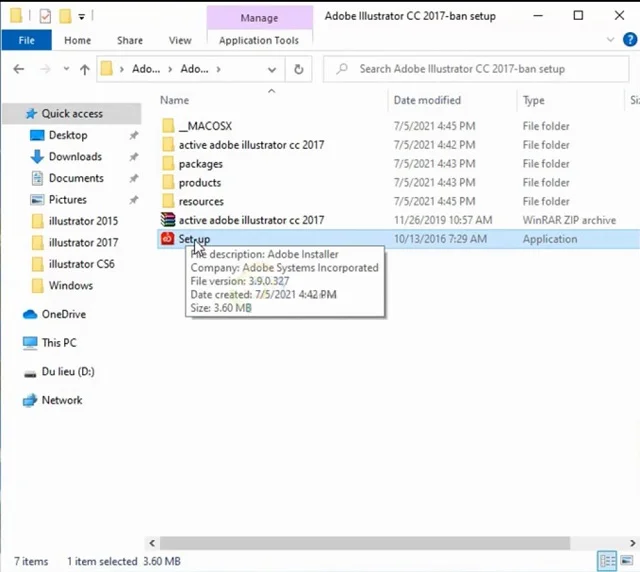Click the 10/13/2016 7:29 AM date cell
This screenshot has width=640, height=572.
(x=440, y=239)
